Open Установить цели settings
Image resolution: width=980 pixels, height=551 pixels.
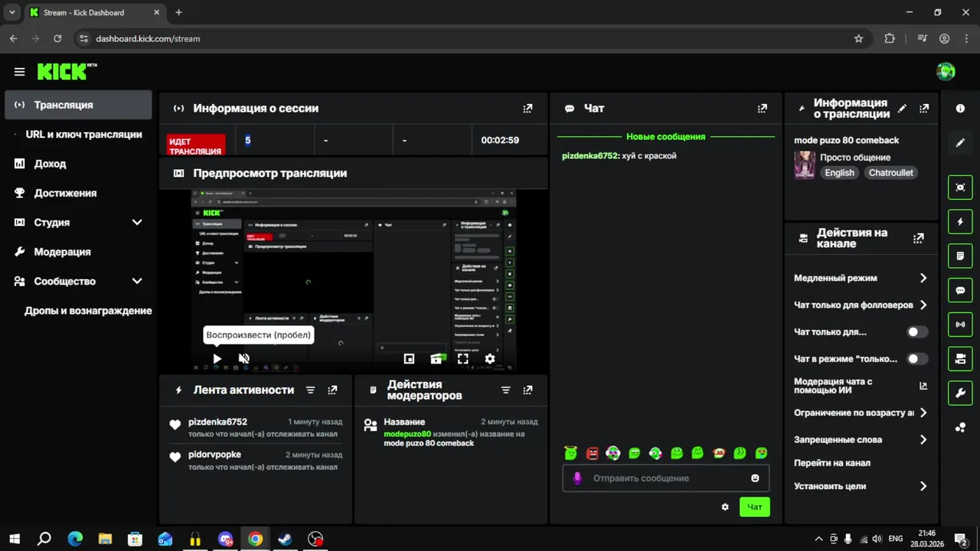(x=861, y=486)
